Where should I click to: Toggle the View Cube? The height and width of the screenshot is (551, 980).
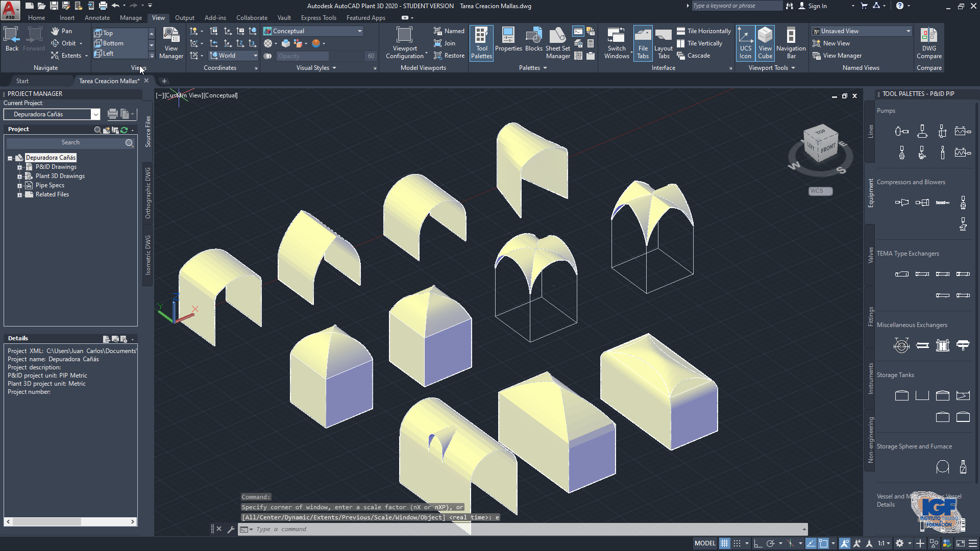click(765, 43)
